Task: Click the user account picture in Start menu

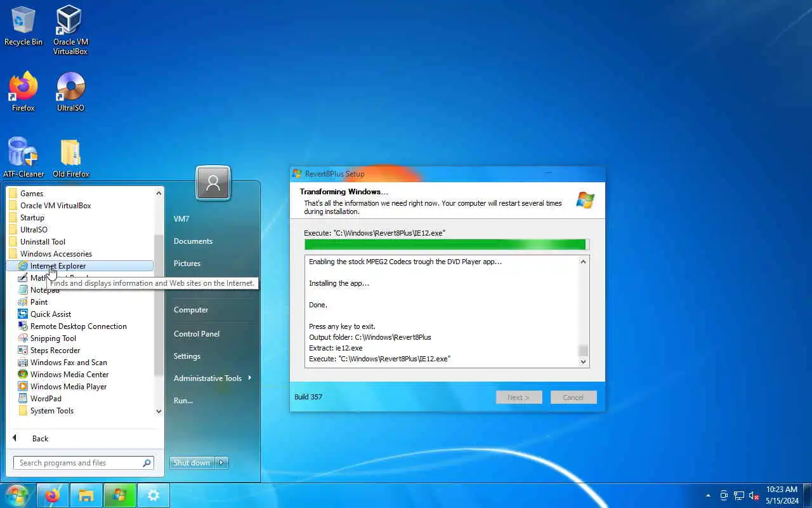Action: pyautogui.click(x=213, y=183)
